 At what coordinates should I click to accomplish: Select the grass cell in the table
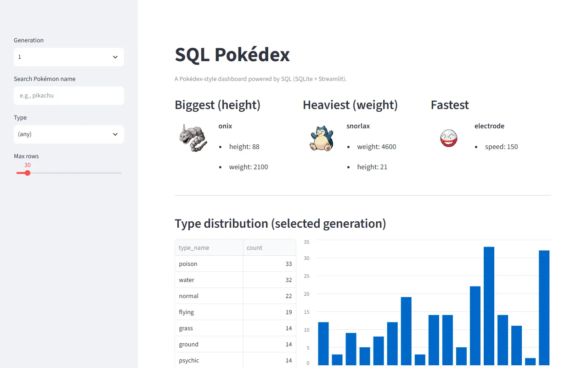[x=209, y=328]
